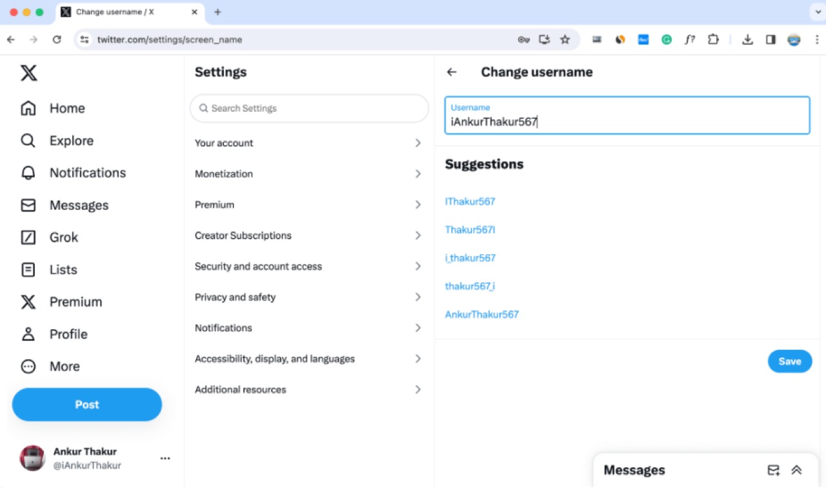
Task: Open Messages via the envelope icon
Action: pos(28,205)
